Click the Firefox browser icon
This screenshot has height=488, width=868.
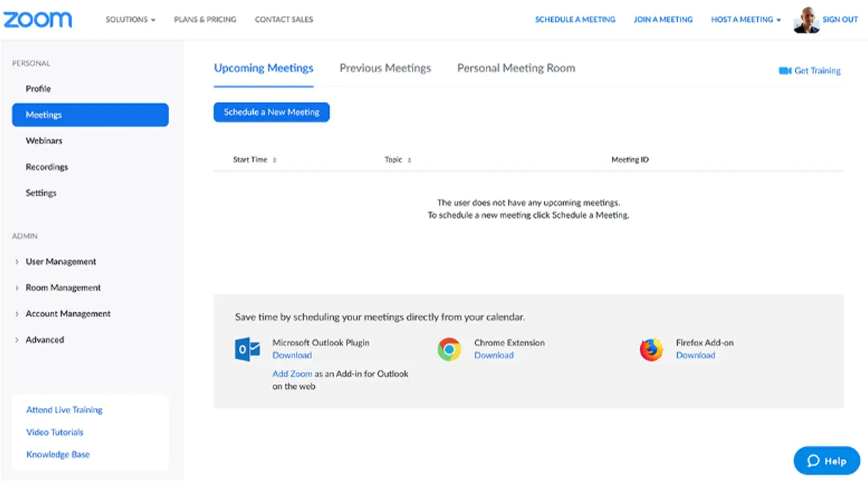651,349
